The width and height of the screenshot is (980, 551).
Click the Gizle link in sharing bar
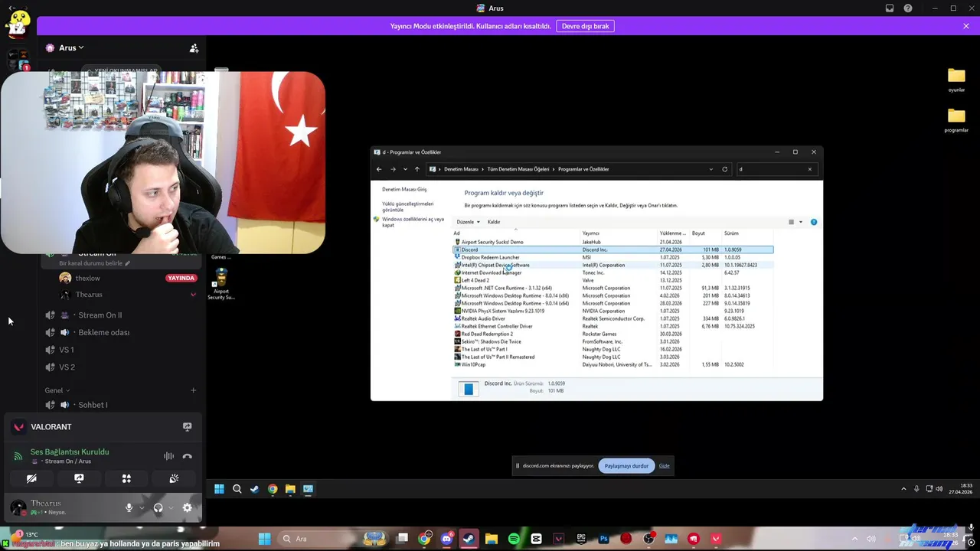point(664,466)
